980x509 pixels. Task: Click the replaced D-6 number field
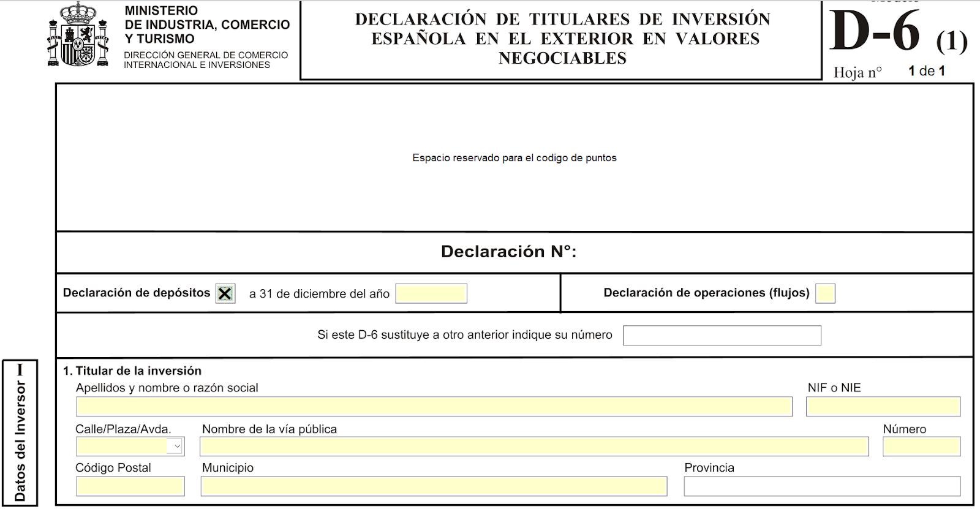pyautogui.click(x=722, y=335)
